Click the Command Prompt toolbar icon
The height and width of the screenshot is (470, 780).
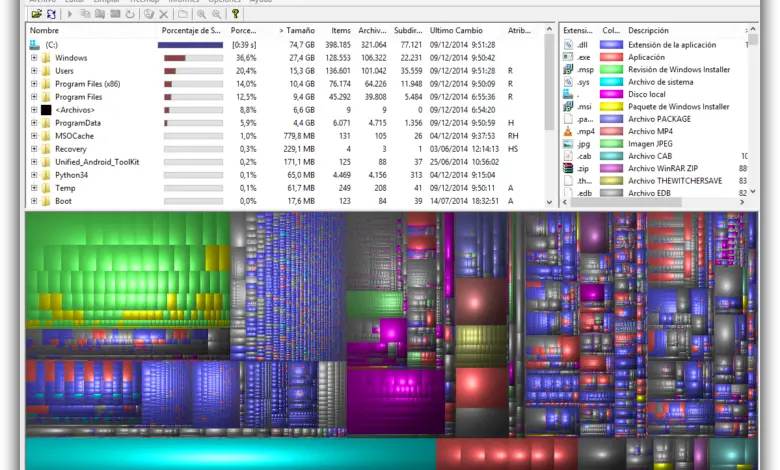[115, 14]
